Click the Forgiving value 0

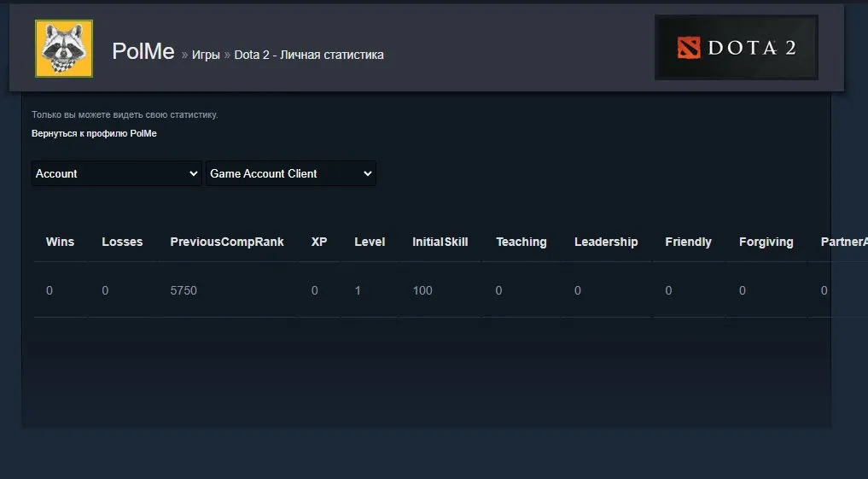[x=743, y=290]
